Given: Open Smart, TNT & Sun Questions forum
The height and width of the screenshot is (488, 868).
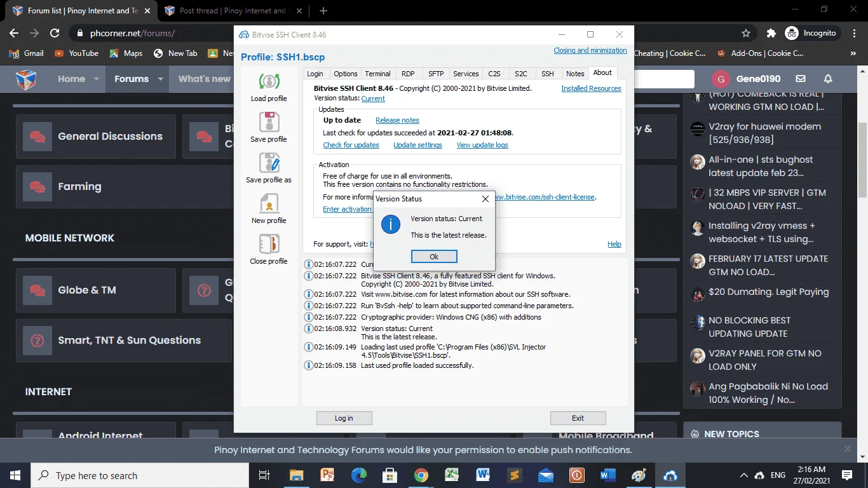Looking at the screenshot, I should (129, 340).
